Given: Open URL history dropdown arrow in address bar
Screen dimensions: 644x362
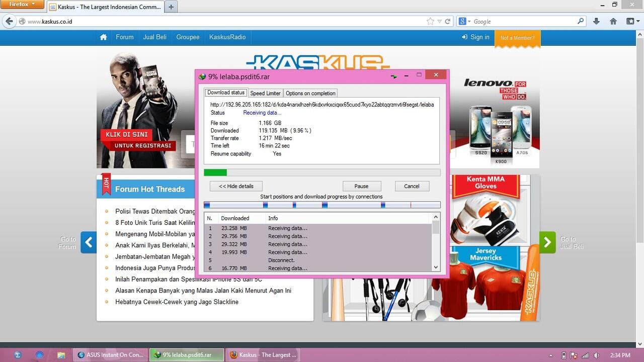Looking at the screenshot, I should point(439,22).
